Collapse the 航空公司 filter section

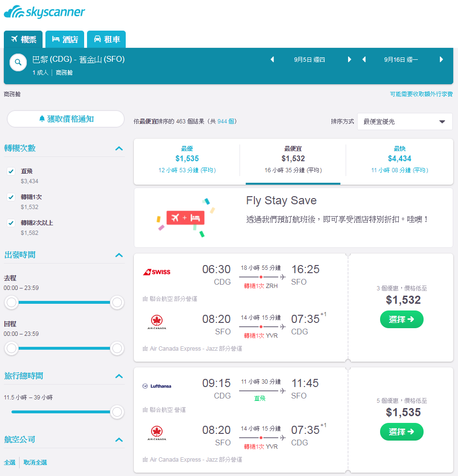[x=119, y=440]
